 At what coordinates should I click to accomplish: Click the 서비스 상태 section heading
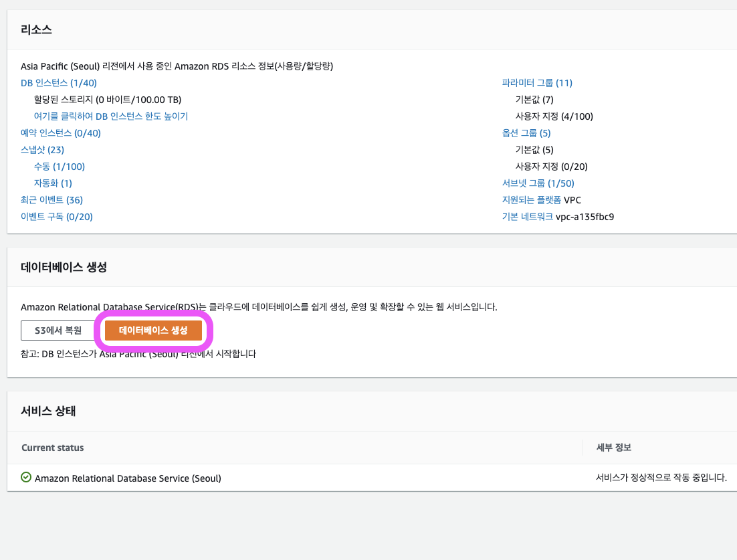[48, 411]
